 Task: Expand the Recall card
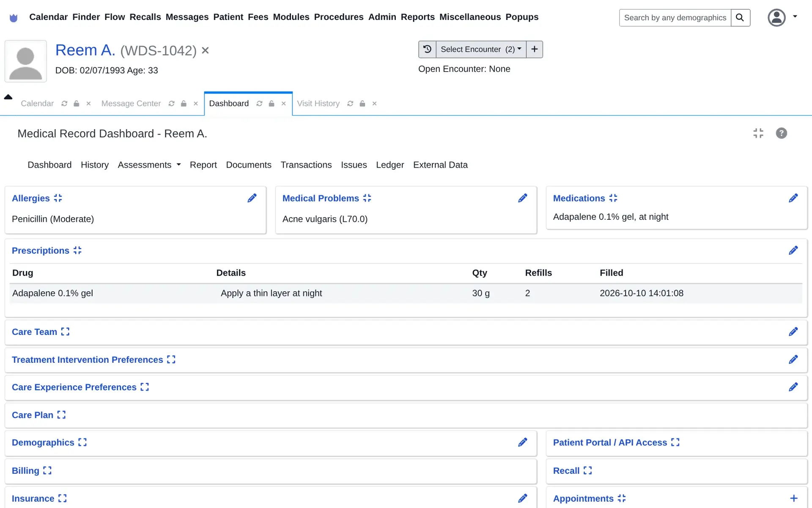588,470
